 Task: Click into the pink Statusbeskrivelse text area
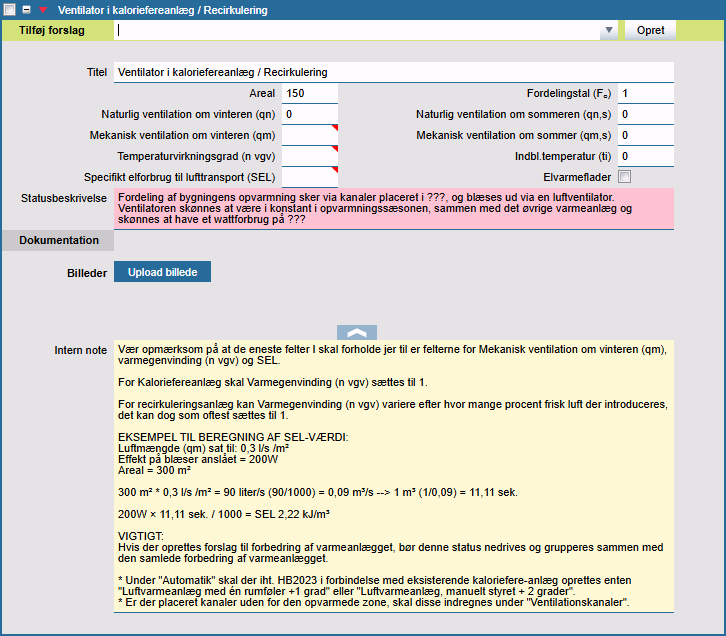pyautogui.click(x=394, y=208)
